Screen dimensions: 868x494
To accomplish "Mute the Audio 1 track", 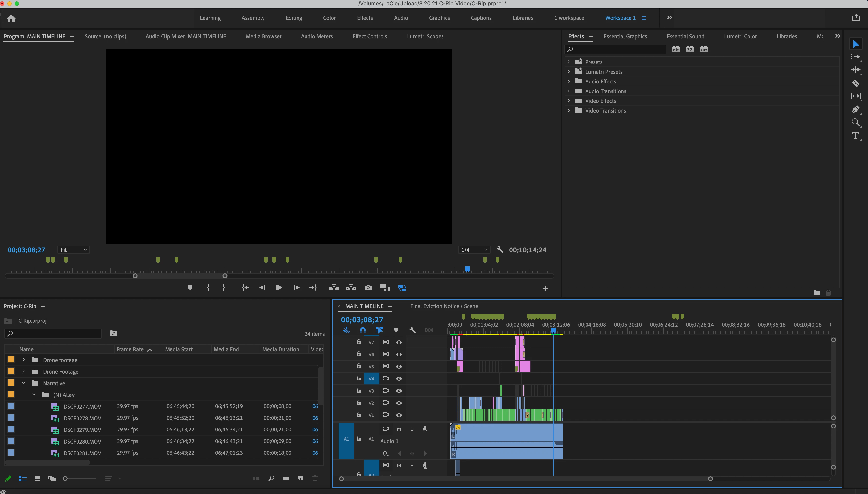I will coord(399,429).
